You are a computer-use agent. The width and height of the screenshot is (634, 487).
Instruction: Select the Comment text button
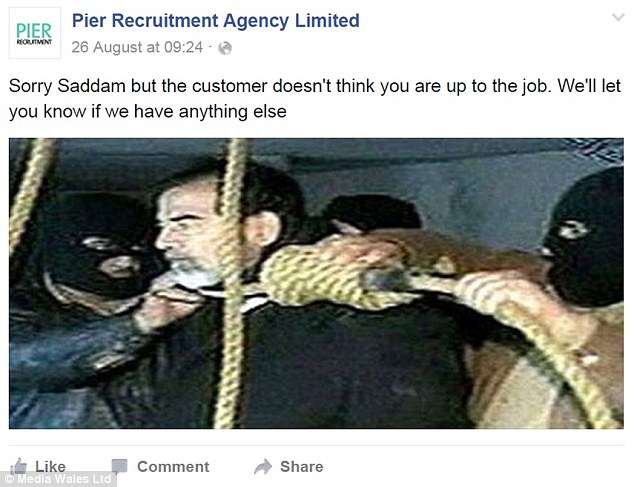(x=173, y=467)
